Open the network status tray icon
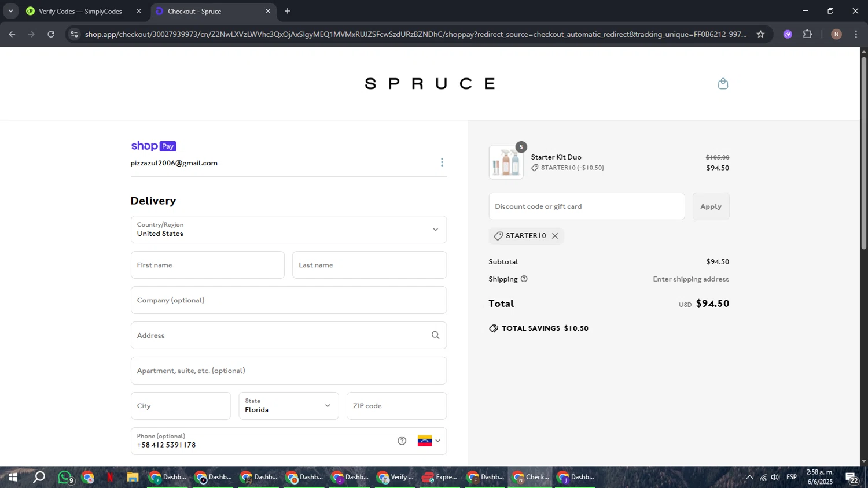Image resolution: width=868 pixels, height=488 pixels. click(x=763, y=477)
